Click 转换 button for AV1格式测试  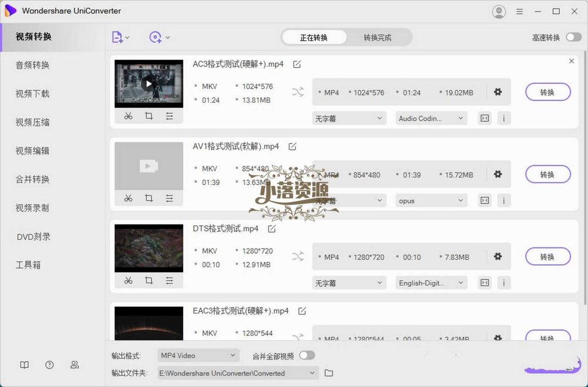(548, 175)
